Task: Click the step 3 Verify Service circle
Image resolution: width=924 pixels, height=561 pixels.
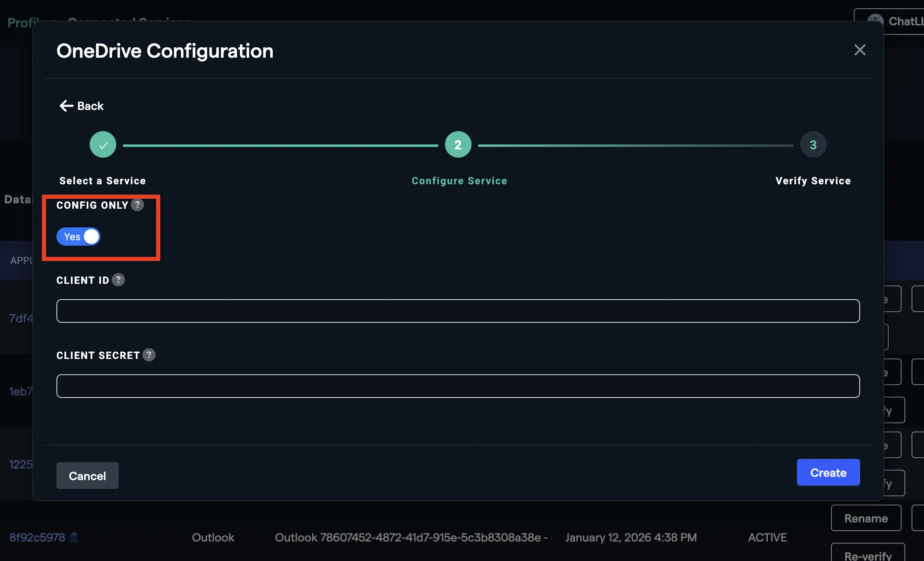Action: (813, 145)
